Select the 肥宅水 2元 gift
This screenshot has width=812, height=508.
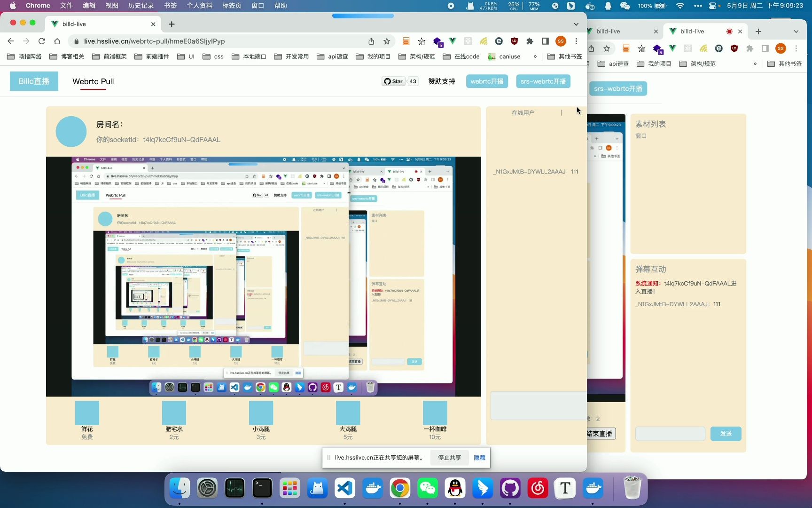[x=174, y=420]
